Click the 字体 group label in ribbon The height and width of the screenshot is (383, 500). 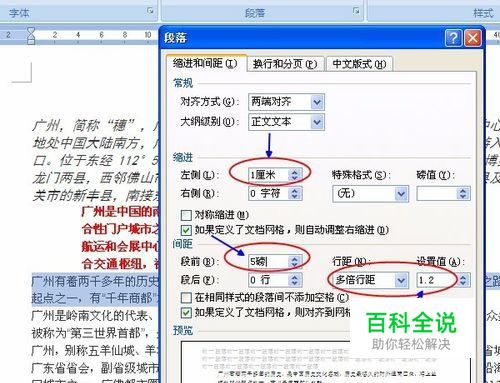pos(19,13)
